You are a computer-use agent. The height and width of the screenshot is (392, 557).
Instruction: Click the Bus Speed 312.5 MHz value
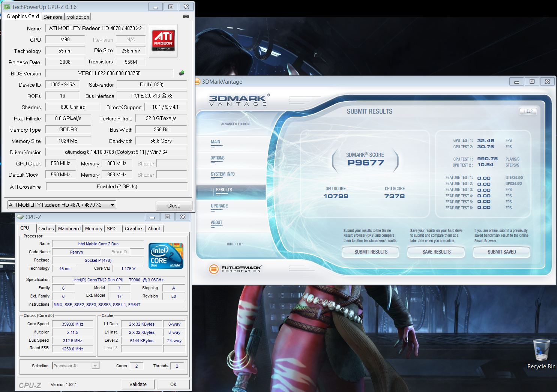click(x=72, y=341)
